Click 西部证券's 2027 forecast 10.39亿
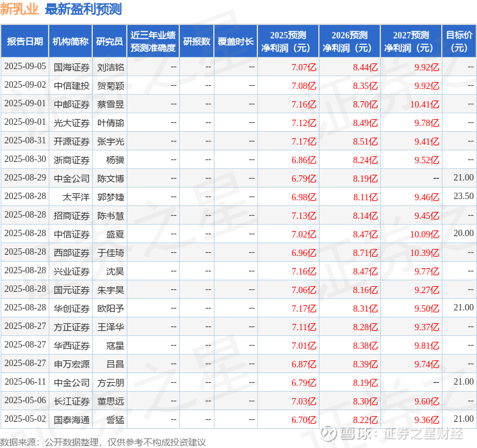 pyautogui.click(x=424, y=253)
